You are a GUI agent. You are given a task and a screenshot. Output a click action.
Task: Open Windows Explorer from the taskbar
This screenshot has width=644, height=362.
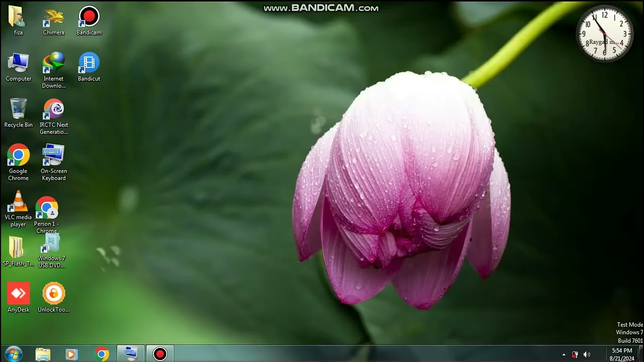coord(43,354)
